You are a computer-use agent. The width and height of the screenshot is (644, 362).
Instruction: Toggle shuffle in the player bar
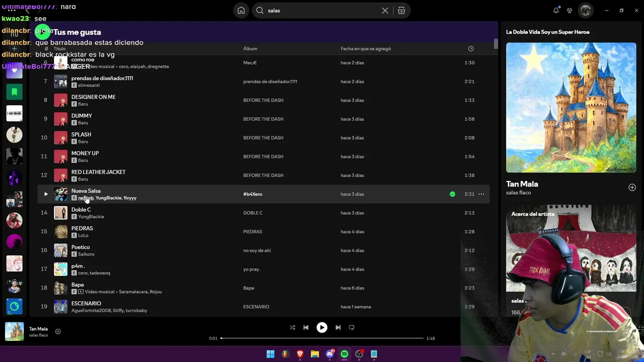click(292, 327)
